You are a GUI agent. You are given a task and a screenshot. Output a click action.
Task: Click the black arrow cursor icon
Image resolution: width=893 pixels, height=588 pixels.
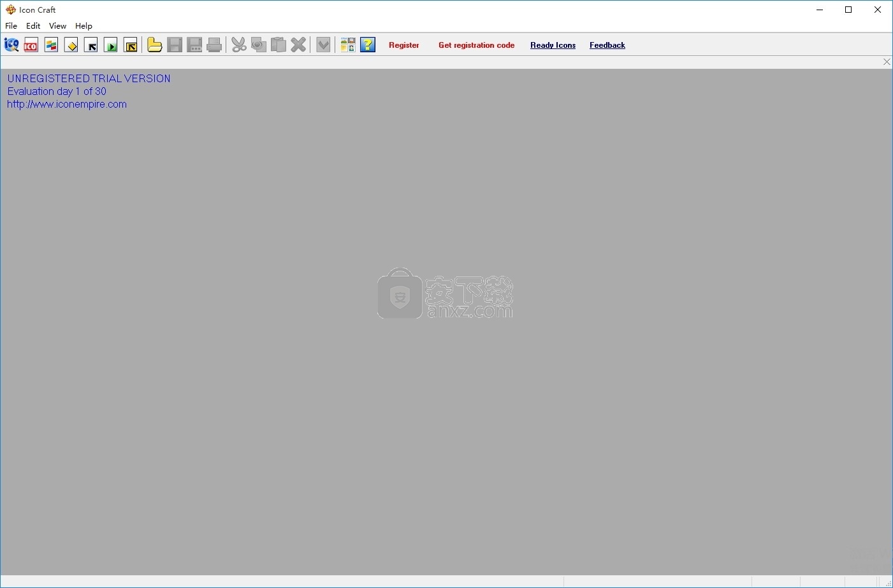point(91,45)
